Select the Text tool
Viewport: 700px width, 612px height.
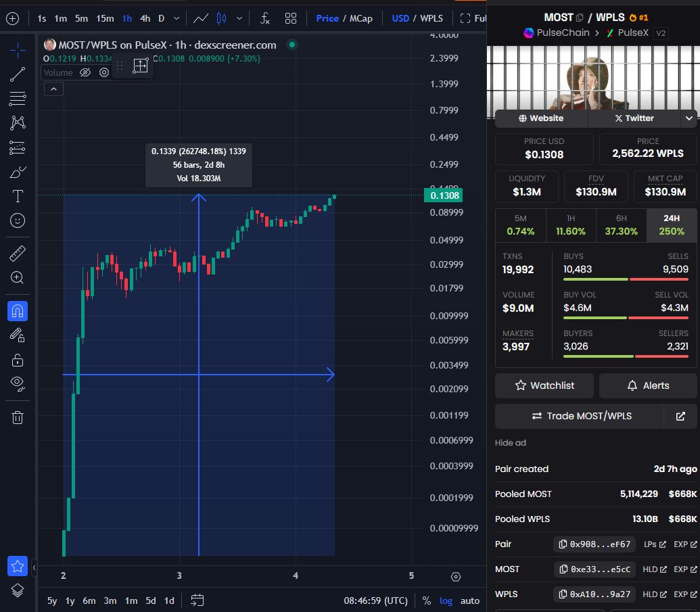pyautogui.click(x=17, y=196)
